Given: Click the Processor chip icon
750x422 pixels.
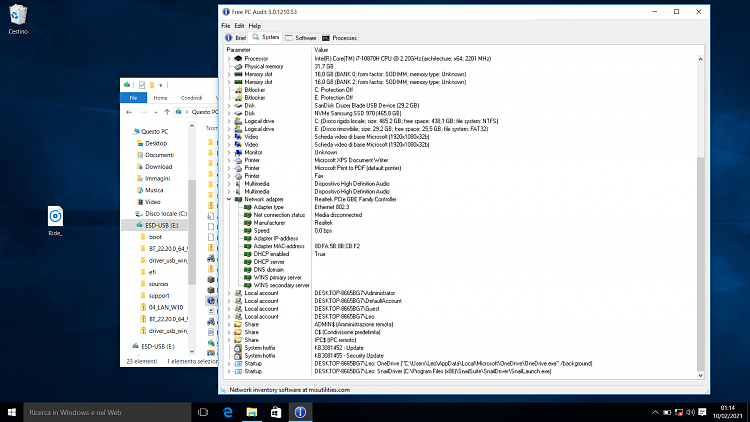Looking at the screenshot, I should (238, 59).
